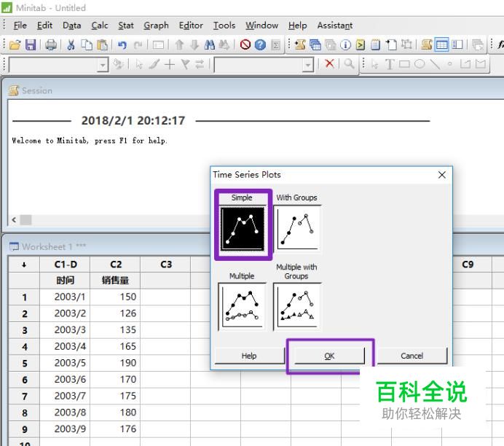The image size is (504, 446).
Task: Click the Session window left scroll arrow
Action: point(14,220)
